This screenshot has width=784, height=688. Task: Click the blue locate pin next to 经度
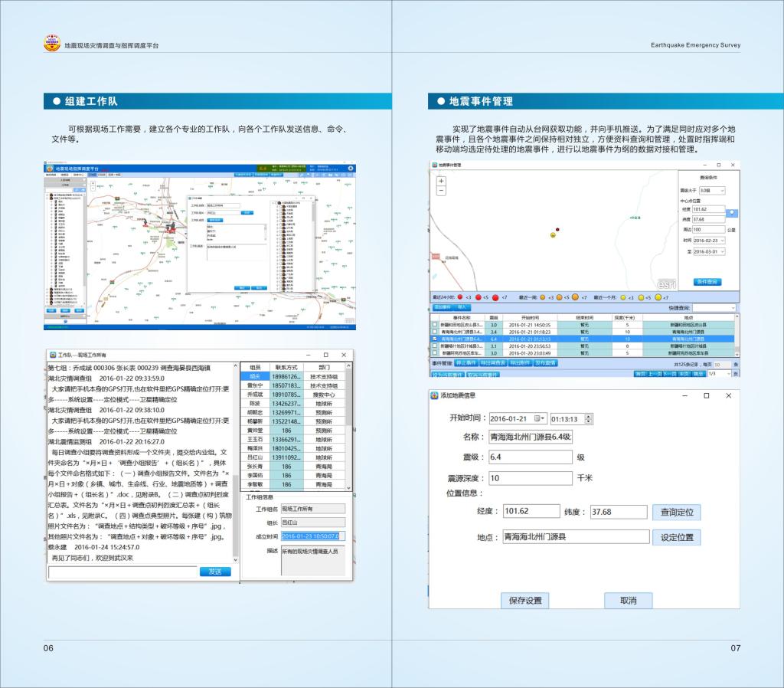[x=733, y=213]
